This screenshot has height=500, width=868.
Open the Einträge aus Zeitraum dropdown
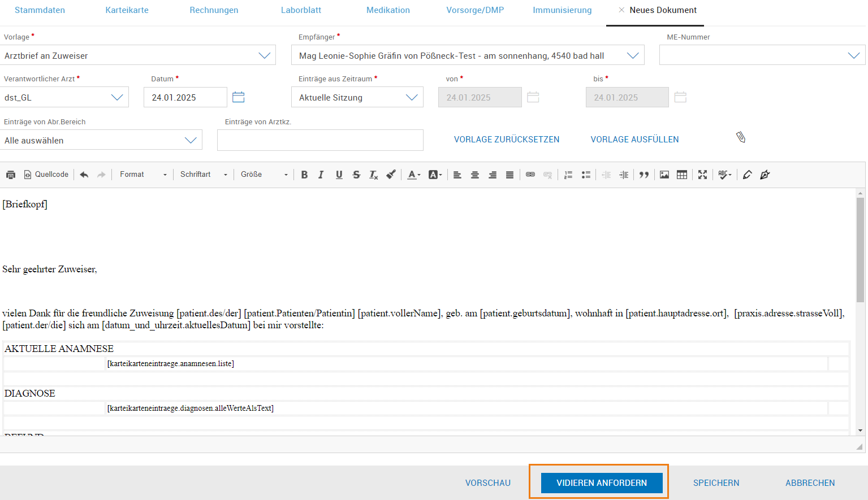click(x=412, y=97)
